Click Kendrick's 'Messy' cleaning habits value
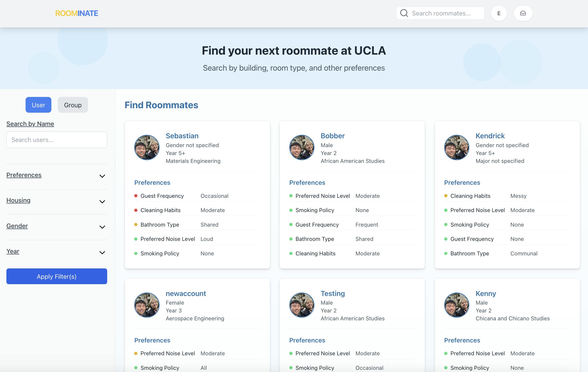588x372 pixels. coord(518,196)
